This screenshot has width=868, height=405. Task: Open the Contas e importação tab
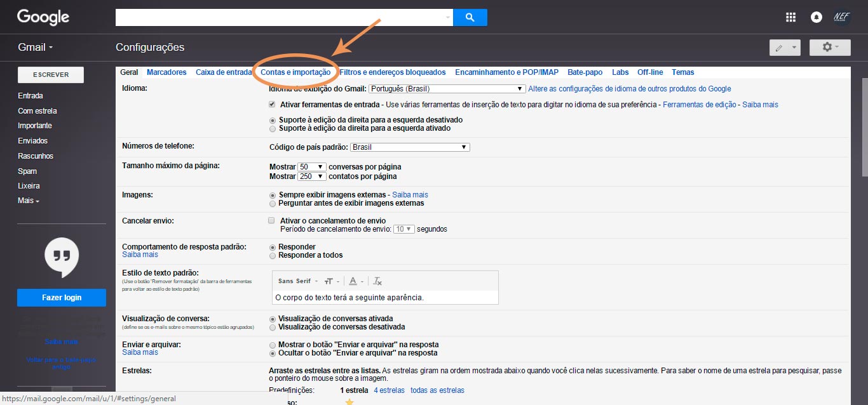[295, 72]
